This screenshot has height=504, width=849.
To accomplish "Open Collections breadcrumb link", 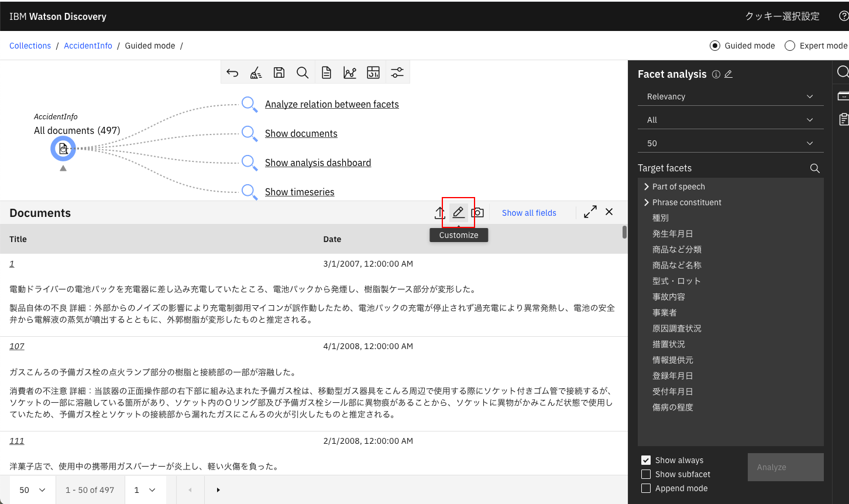I will (x=30, y=46).
